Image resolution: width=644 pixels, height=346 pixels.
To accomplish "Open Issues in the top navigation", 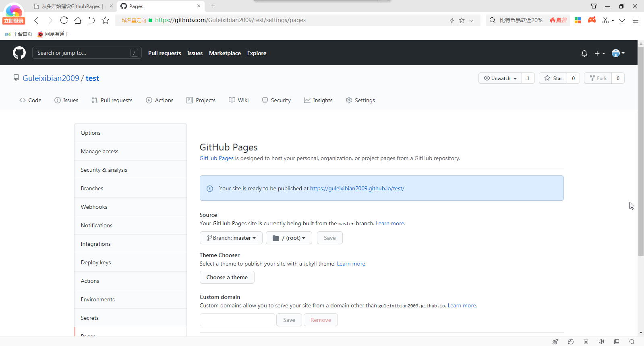I will tap(195, 53).
